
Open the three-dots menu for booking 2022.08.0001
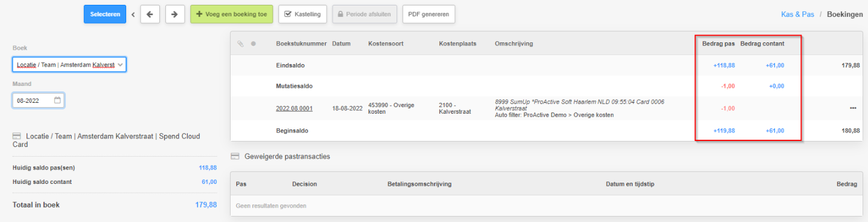(x=853, y=108)
